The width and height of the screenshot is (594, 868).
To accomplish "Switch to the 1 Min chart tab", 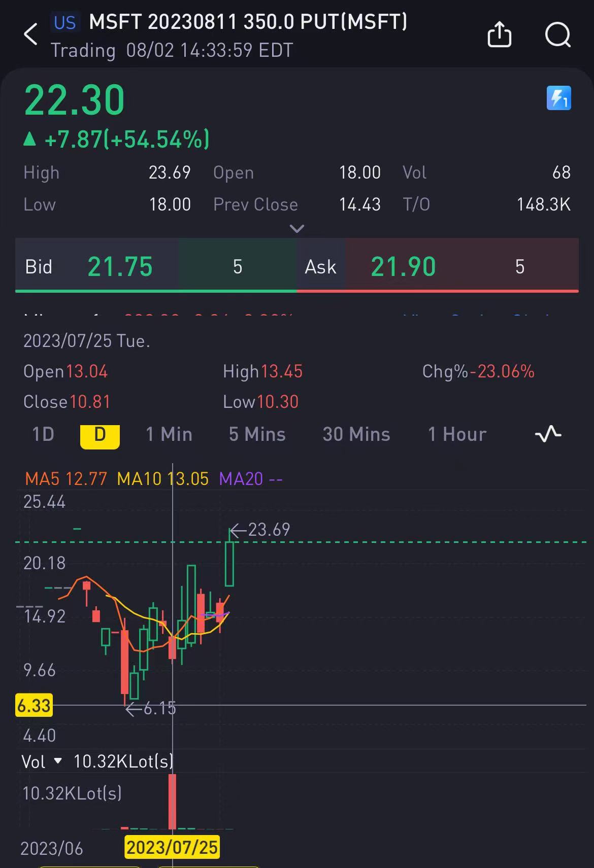I will tap(169, 434).
